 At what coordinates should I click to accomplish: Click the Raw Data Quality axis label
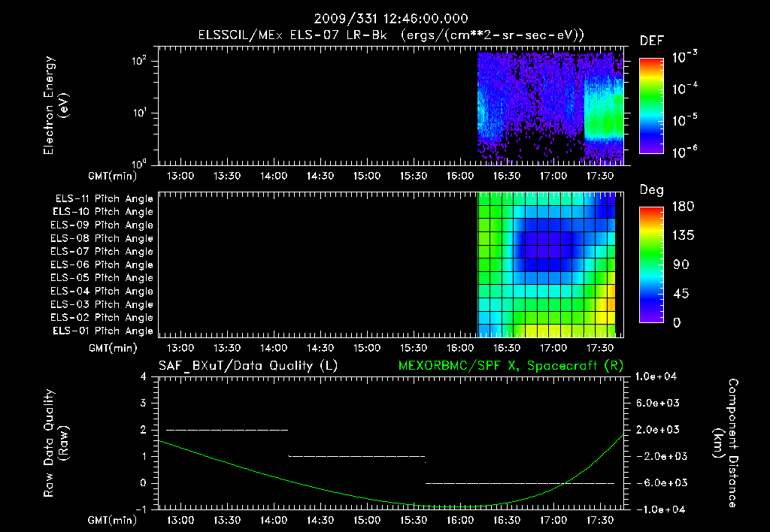56,443
